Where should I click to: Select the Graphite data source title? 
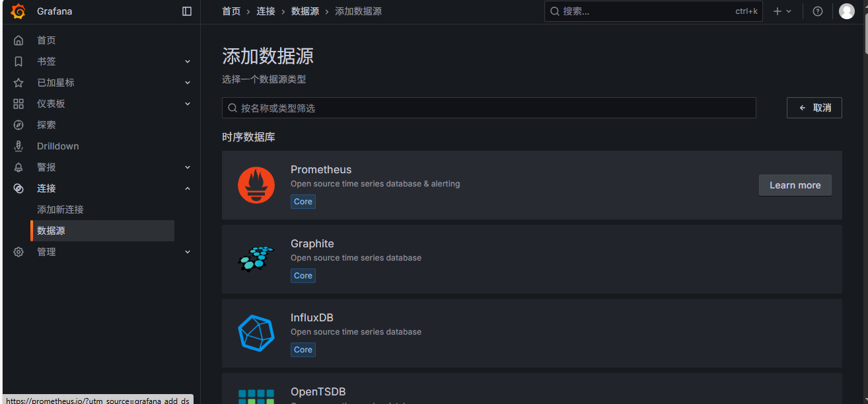pos(312,244)
